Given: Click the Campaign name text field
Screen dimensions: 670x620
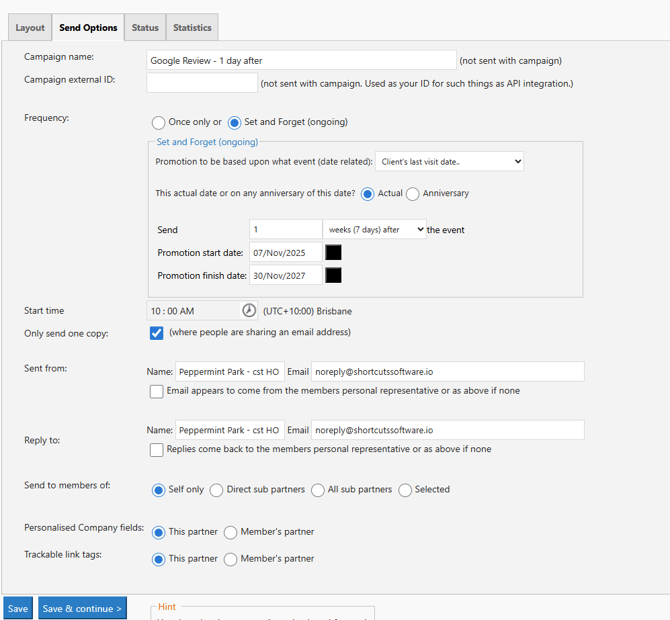Looking at the screenshot, I should (301, 60).
